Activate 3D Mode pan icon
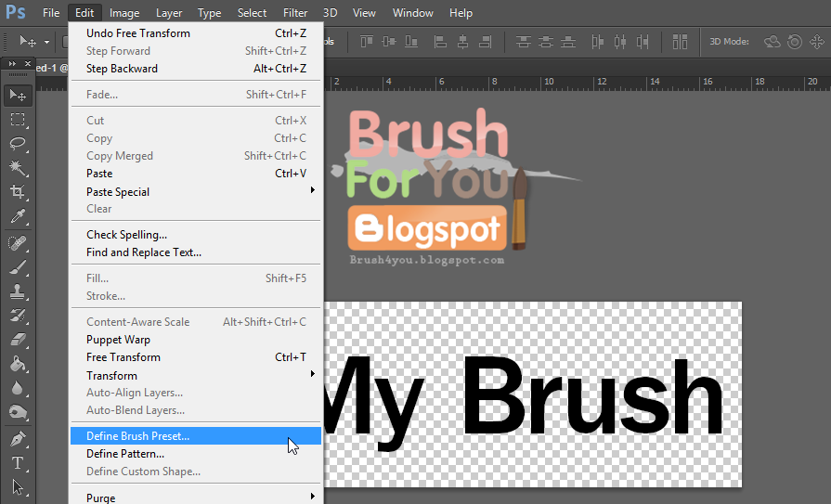Screen dimensions: 831x504 817,42
